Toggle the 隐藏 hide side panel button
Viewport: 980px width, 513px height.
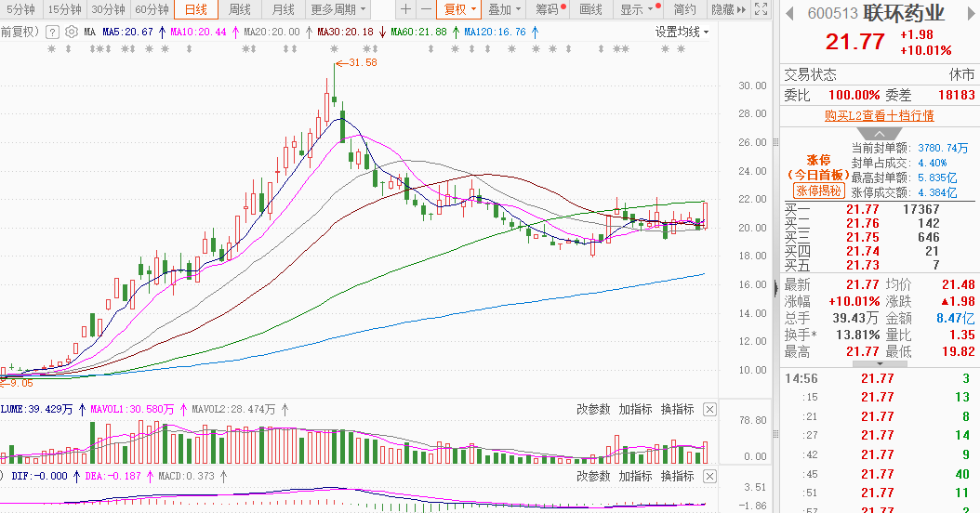pyautogui.click(x=727, y=9)
